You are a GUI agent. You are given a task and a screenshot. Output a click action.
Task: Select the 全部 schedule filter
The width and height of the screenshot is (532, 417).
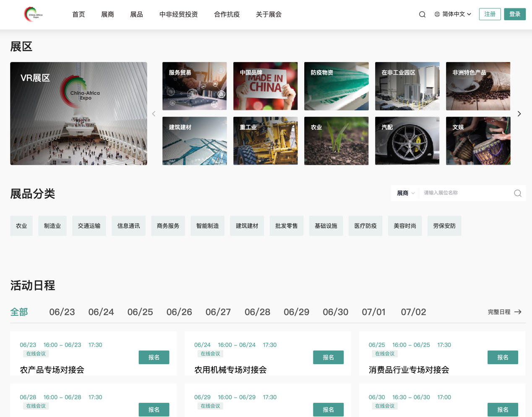(19, 312)
